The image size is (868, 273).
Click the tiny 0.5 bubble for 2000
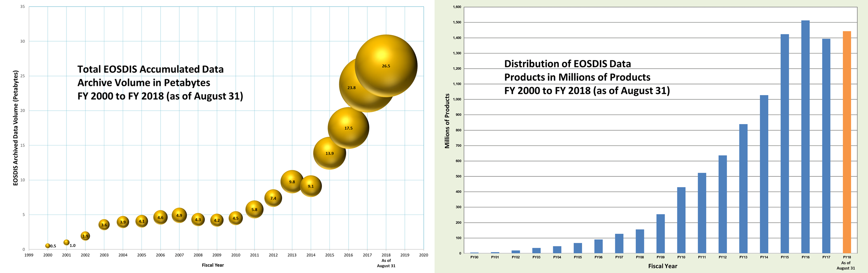48,246
